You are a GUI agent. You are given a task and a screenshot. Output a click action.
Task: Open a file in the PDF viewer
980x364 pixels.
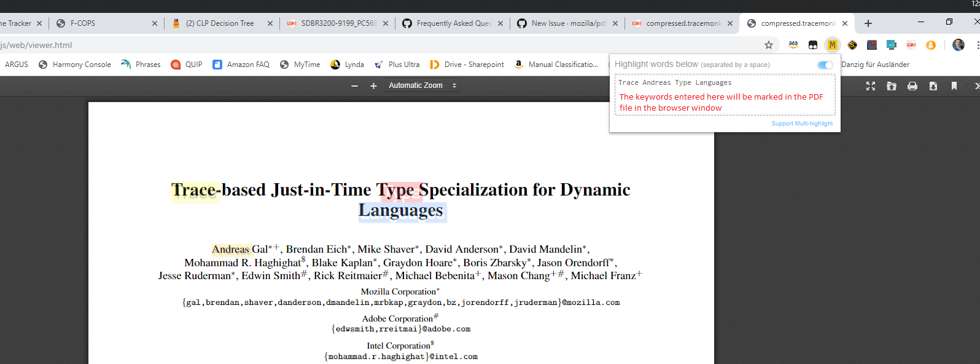click(892, 86)
